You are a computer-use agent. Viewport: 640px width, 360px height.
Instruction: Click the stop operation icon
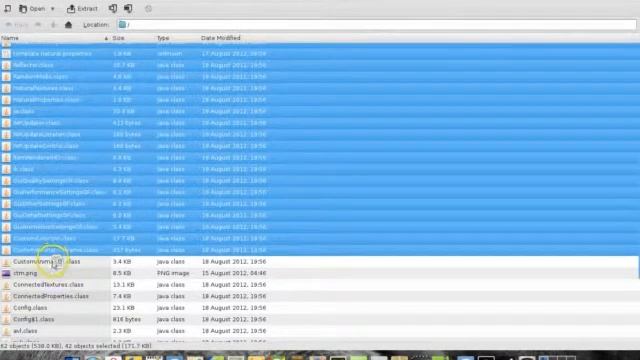tap(148, 9)
